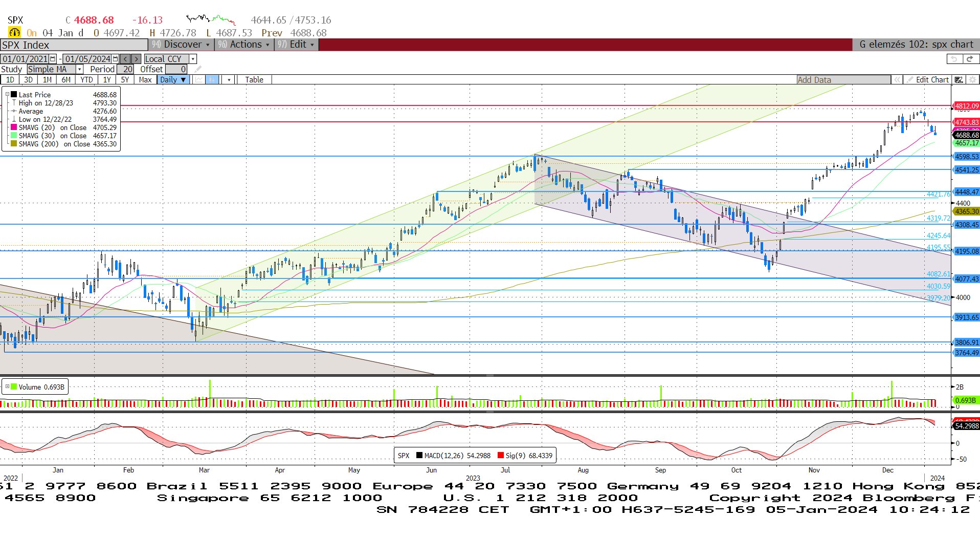Go to previous date range arrow
This screenshot has width=980, height=538.
tap(125, 59)
